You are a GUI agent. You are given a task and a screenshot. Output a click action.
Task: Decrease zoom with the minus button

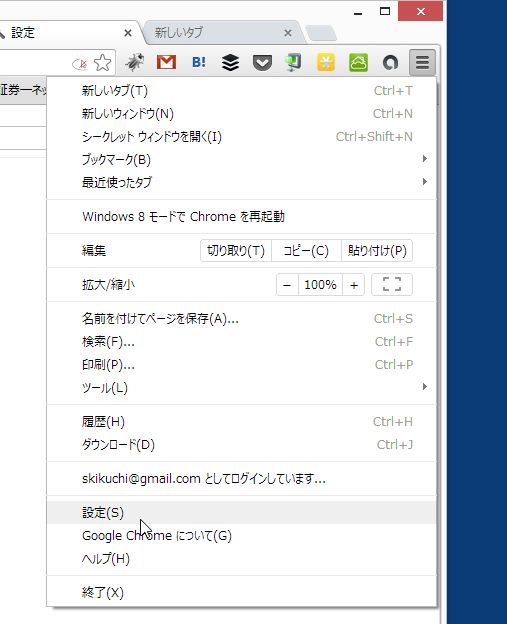[287, 285]
